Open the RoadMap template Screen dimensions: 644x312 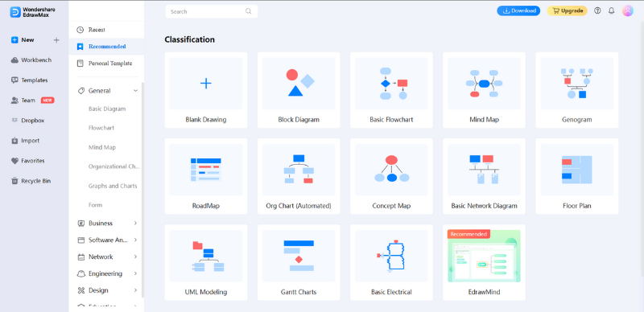pos(206,176)
